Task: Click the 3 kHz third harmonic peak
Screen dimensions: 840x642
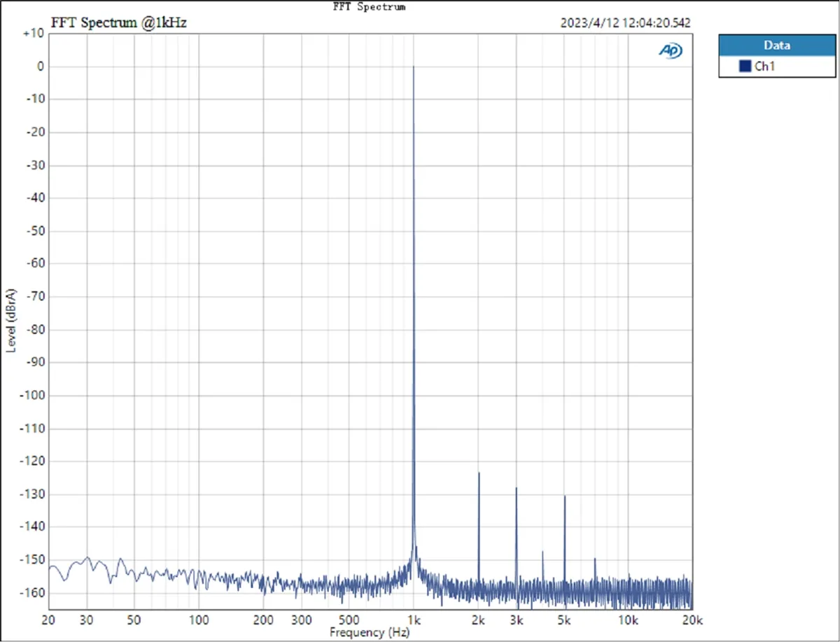Action: [x=516, y=488]
